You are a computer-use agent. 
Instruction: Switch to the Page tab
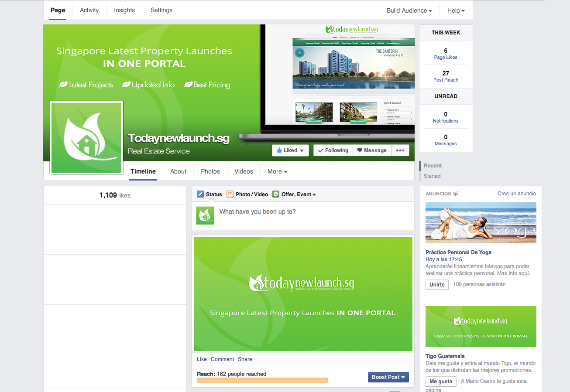(58, 10)
